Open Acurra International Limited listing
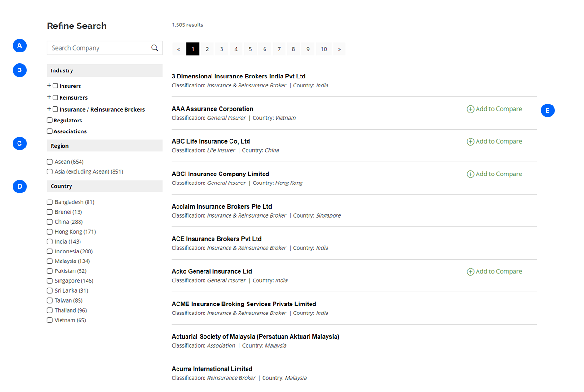This screenshot has width=584, height=392. click(x=212, y=369)
